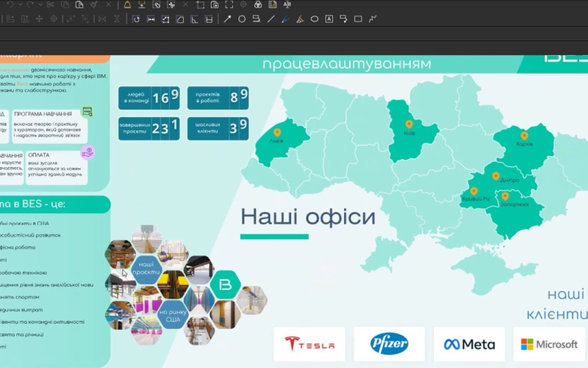Click the Київ map pin
Screen dimensions: 588x368
pyautogui.click(x=409, y=124)
